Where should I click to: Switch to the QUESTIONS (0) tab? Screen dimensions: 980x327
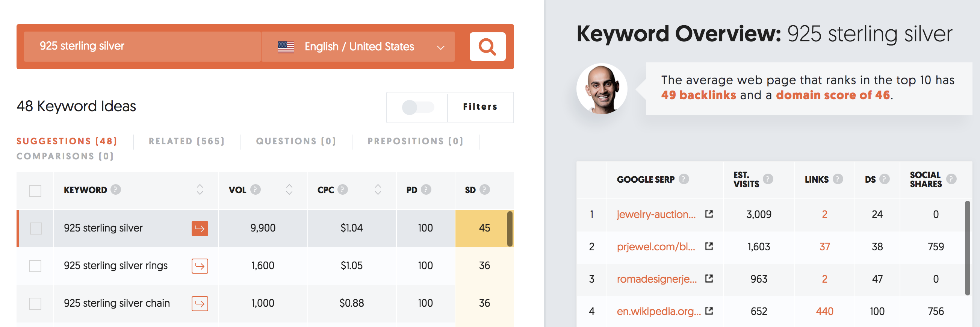(x=296, y=141)
